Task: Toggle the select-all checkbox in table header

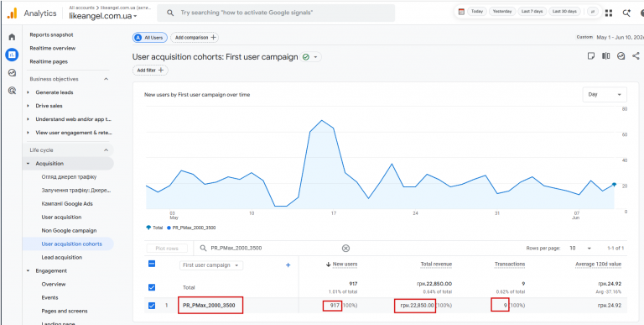Action: 152,264
